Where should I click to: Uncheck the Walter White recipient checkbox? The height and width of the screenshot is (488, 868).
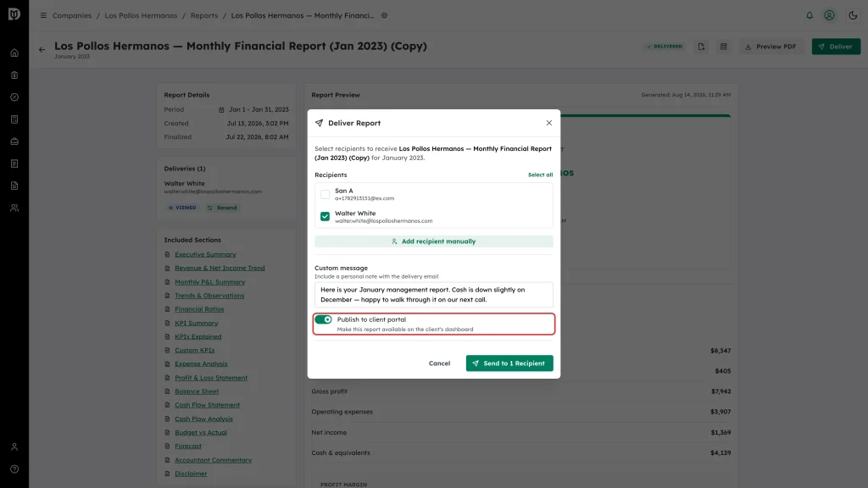point(325,216)
